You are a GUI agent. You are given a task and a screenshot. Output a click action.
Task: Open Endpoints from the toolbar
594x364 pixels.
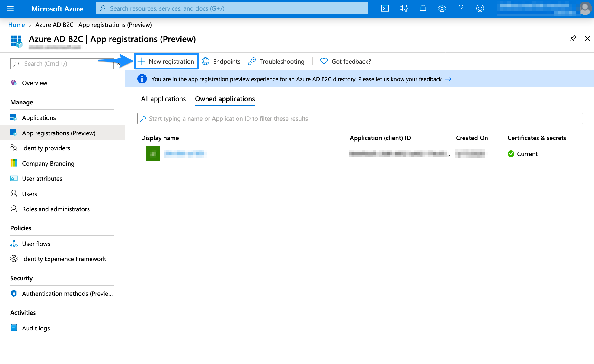(x=221, y=62)
